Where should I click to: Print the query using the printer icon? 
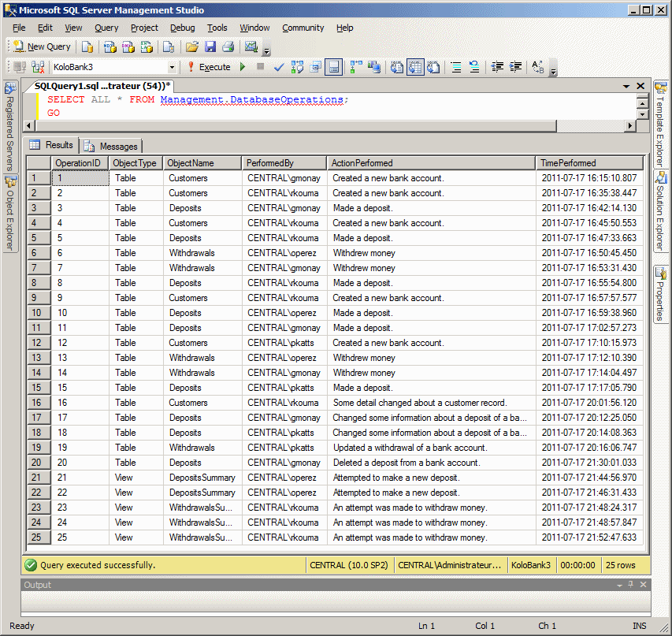pyautogui.click(x=228, y=46)
